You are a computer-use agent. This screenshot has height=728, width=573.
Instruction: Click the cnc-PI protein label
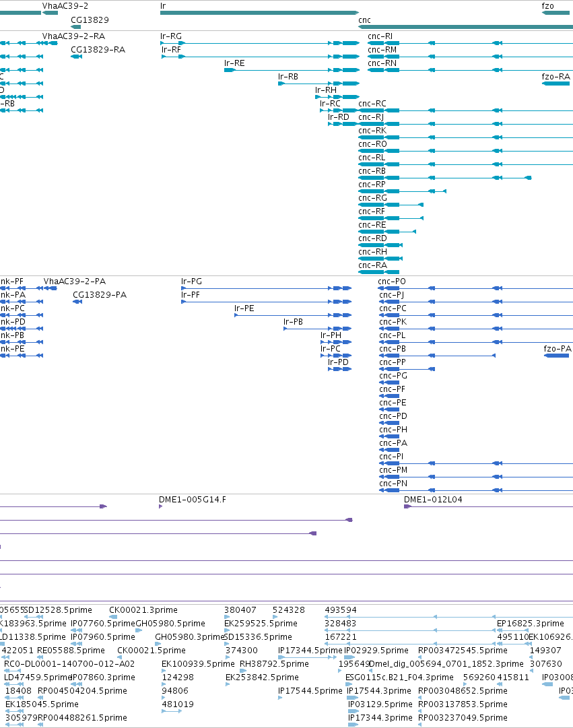coord(391,457)
